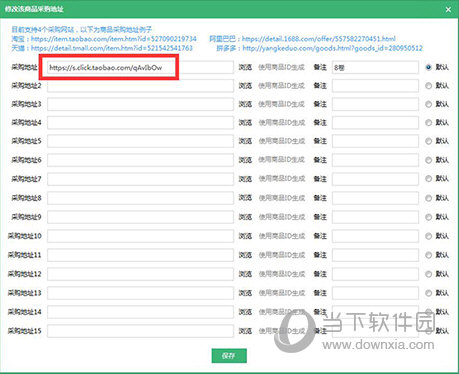
Task: Select the 采购地址9 address box
Action: [140, 217]
